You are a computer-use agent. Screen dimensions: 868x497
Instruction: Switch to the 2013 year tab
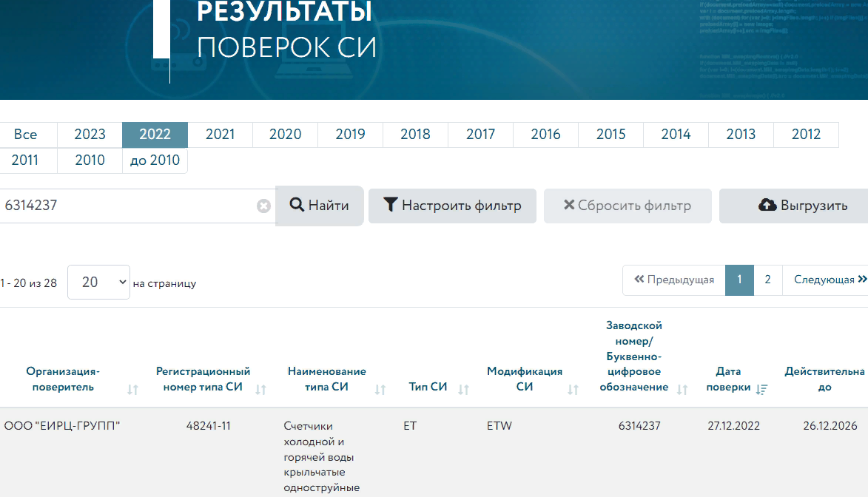741,135
